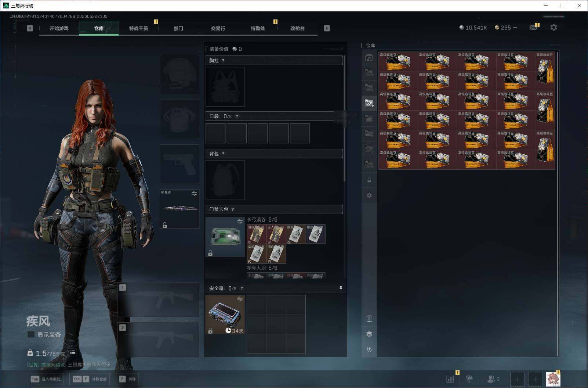This screenshot has height=388, width=588.
Task: Click the 零号大坝: 5/6 label
Action: pyautogui.click(x=262, y=268)
